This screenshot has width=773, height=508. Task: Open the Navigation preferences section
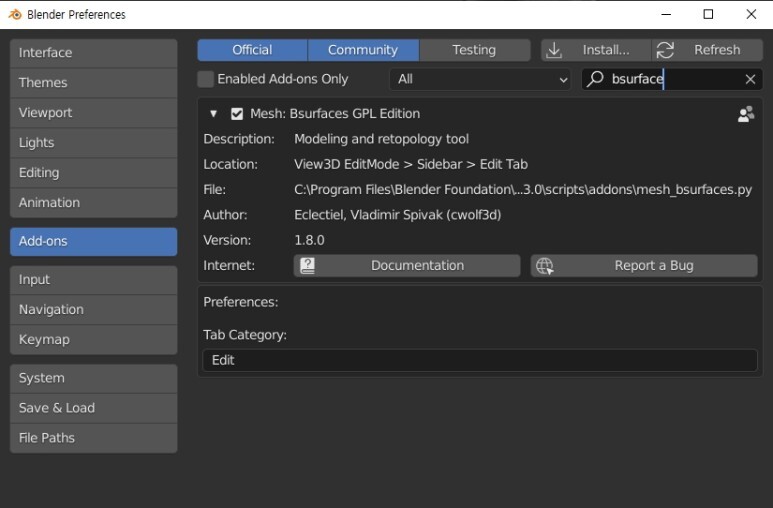(94, 310)
